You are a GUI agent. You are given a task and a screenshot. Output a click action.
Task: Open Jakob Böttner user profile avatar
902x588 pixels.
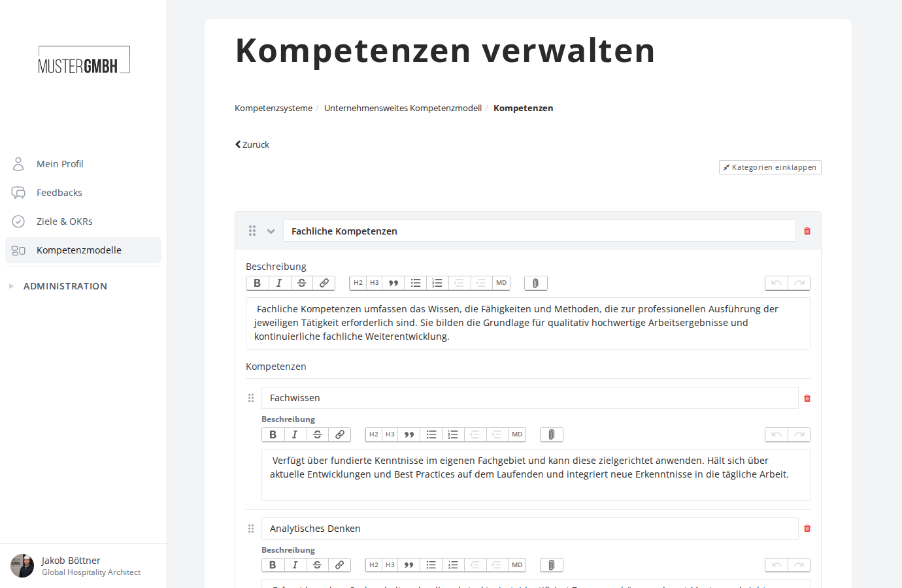coord(22,566)
